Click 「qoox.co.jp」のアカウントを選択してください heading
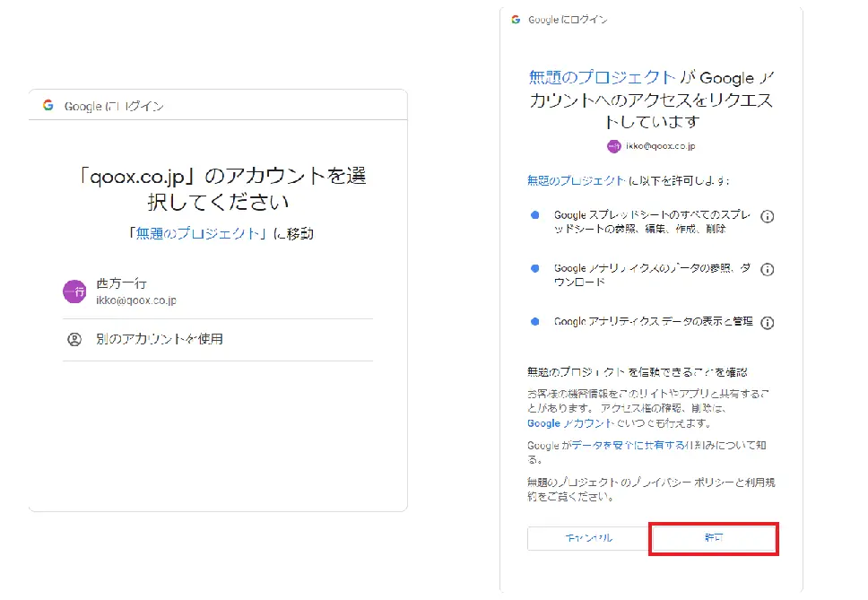 point(221,188)
